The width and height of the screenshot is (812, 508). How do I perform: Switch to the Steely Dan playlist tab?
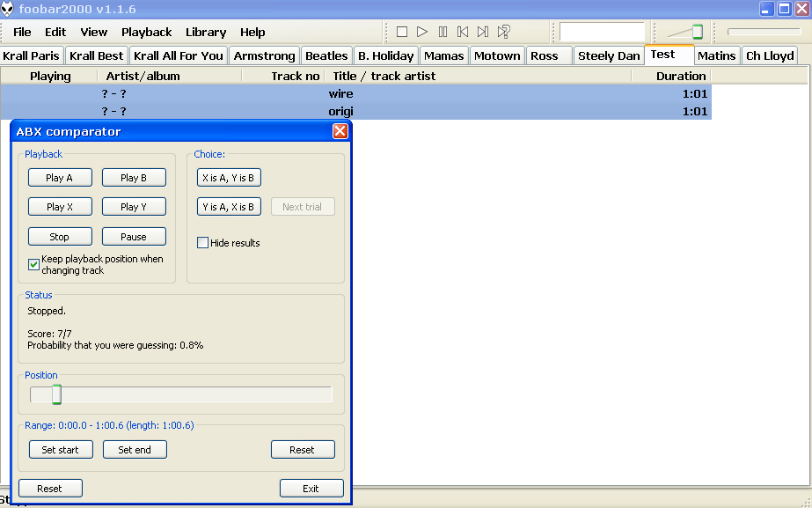(609, 55)
